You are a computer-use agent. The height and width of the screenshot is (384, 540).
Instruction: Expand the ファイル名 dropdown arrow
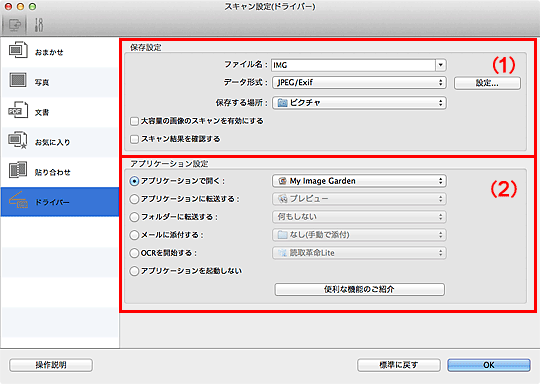441,65
